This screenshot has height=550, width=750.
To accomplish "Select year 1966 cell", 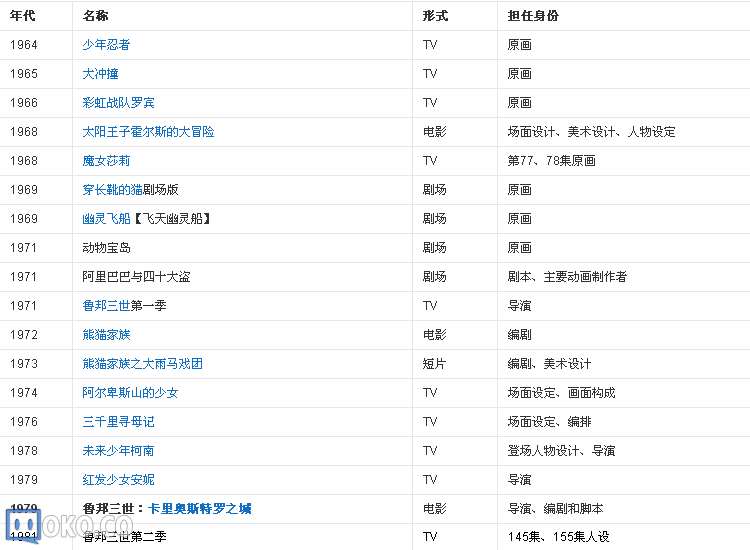I will pos(24,103).
